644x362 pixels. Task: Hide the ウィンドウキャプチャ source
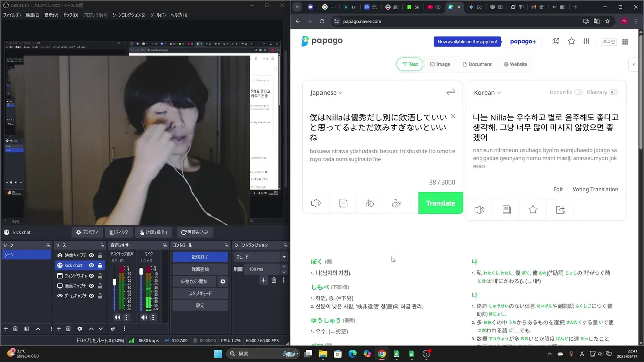coord(91,276)
